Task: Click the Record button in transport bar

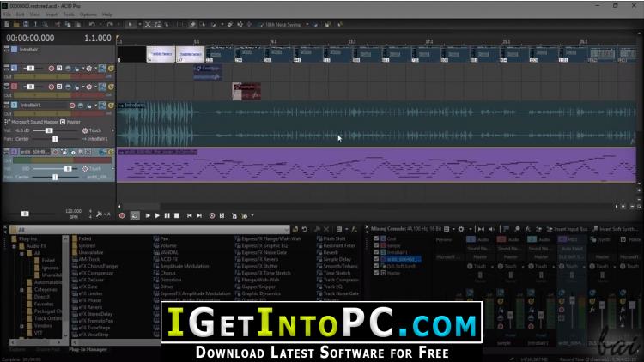Action: tap(122, 215)
